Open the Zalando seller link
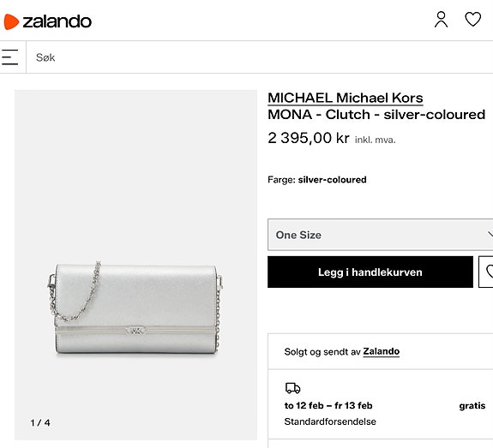The height and width of the screenshot is (448, 493). 381,351
